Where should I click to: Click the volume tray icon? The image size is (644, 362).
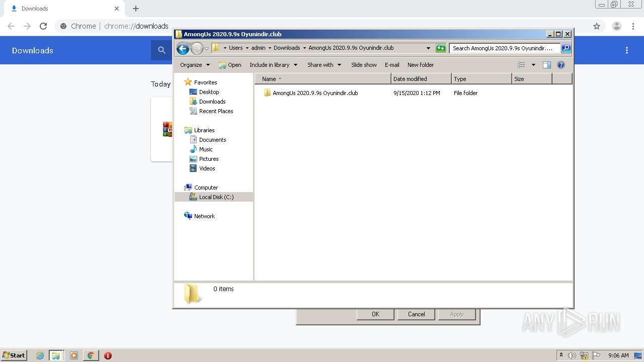pyautogui.click(x=572, y=355)
